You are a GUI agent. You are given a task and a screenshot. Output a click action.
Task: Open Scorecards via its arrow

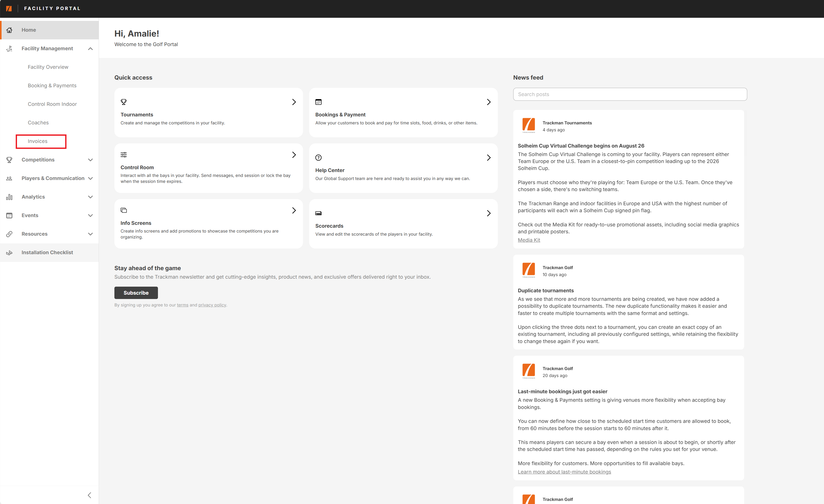coord(489,213)
